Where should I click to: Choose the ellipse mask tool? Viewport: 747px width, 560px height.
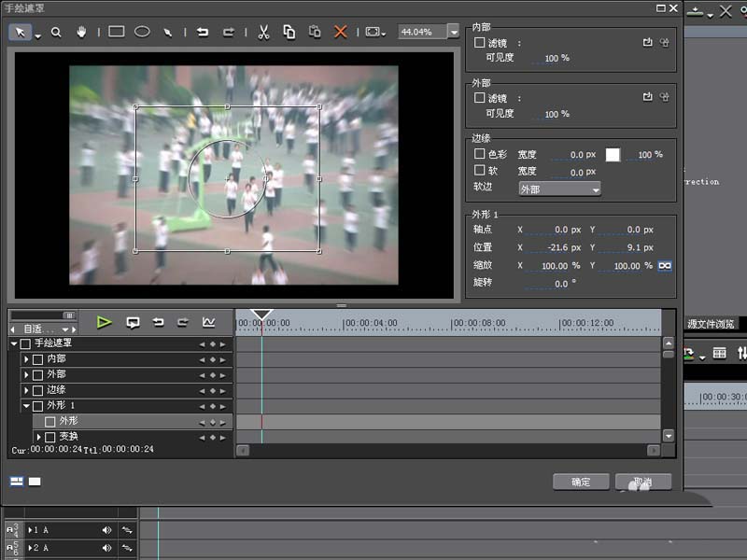(x=142, y=32)
